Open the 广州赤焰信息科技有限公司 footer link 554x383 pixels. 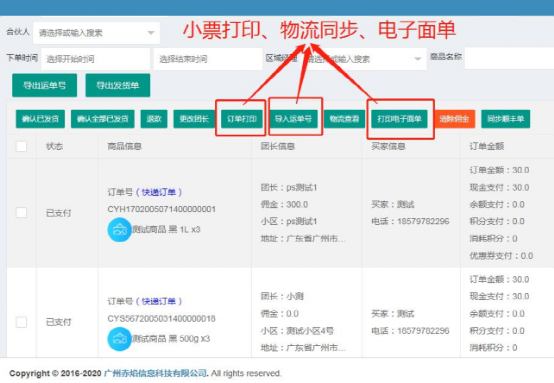(x=155, y=373)
